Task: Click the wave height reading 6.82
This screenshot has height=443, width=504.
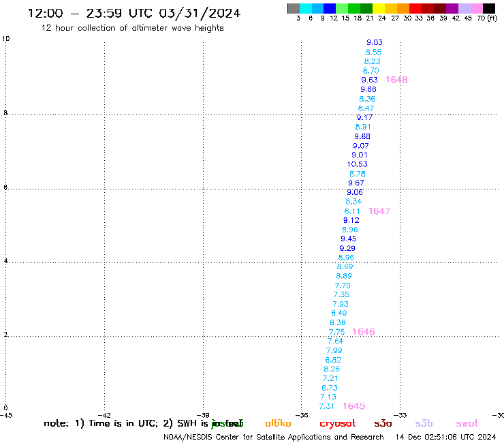Action: tap(333, 360)
